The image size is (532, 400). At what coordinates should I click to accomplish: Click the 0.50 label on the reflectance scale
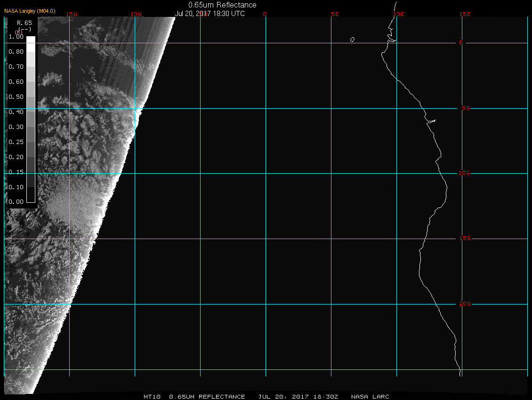16,97
